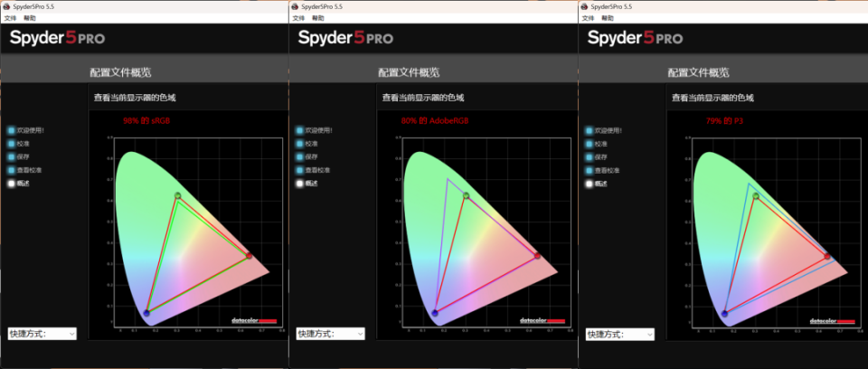Click Spyder5PRO logo in AdobeRGB window
The image size is (868, 369).
[x=345, y=38]
